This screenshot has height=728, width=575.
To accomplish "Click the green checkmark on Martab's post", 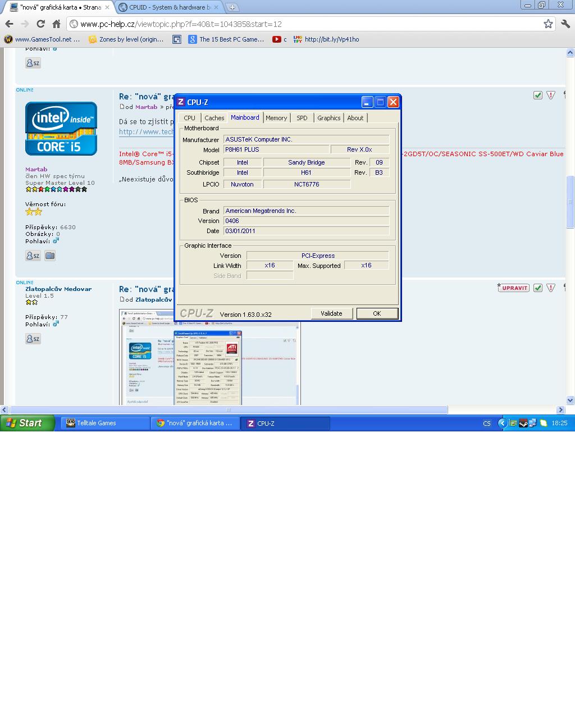I will coord(538,95).
